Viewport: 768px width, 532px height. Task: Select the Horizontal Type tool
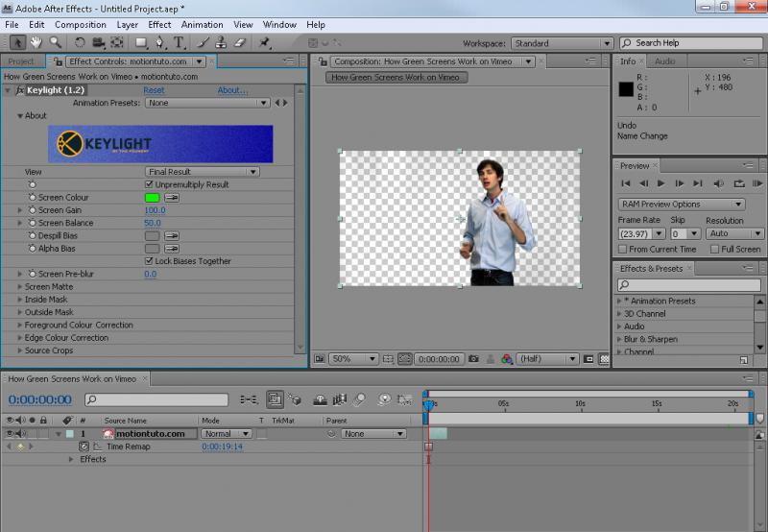click(x=179, y=42)
